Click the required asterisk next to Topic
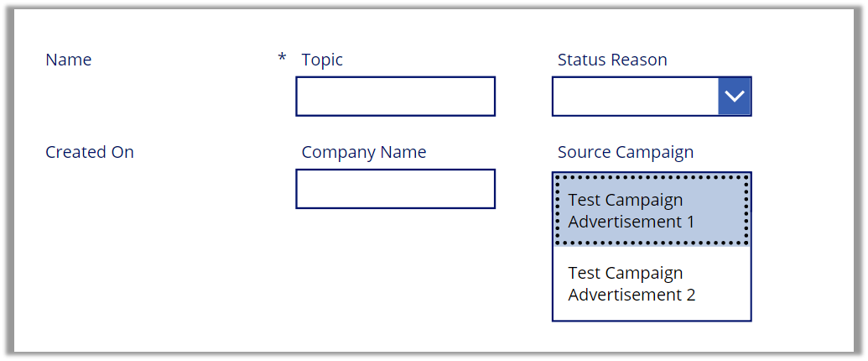This screenshot has height=361, width=868. [x=282, y=58]
